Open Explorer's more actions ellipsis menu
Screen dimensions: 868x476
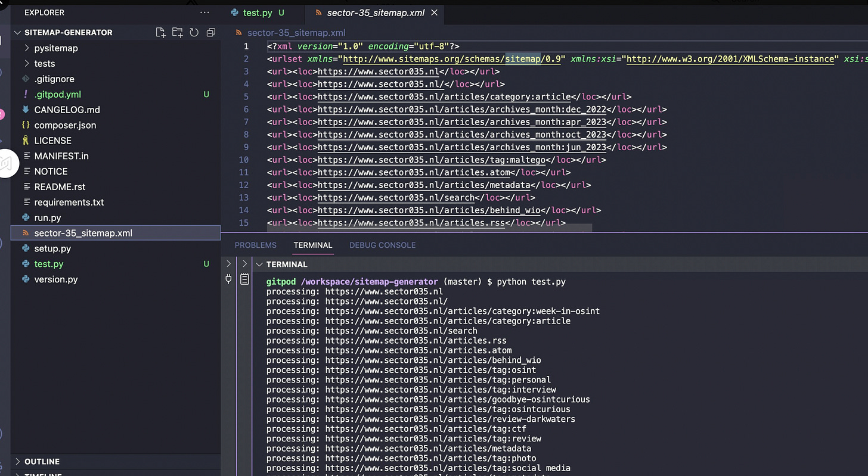[x=204, y=13]
